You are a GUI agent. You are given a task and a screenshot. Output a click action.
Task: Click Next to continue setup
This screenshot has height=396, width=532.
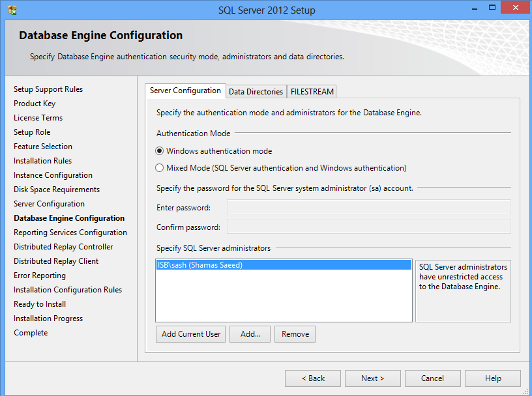coord(372,378)
